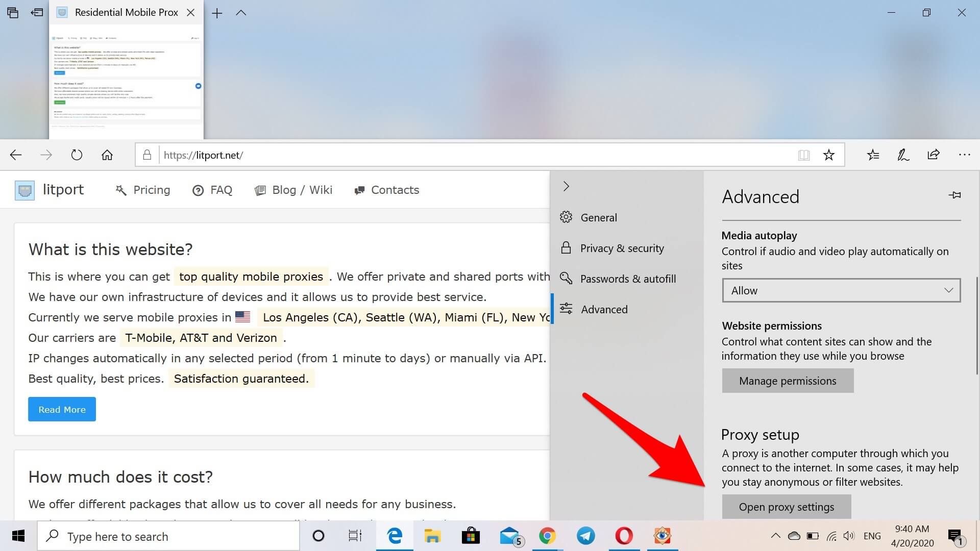Click the settings pane scrollbar
The height and width of the screenshot is (551, 980).
[977, 325]
